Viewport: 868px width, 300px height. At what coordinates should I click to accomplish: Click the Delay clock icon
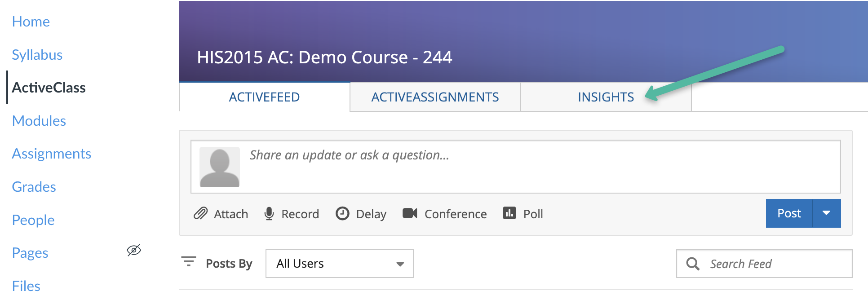tap(342, 213)
